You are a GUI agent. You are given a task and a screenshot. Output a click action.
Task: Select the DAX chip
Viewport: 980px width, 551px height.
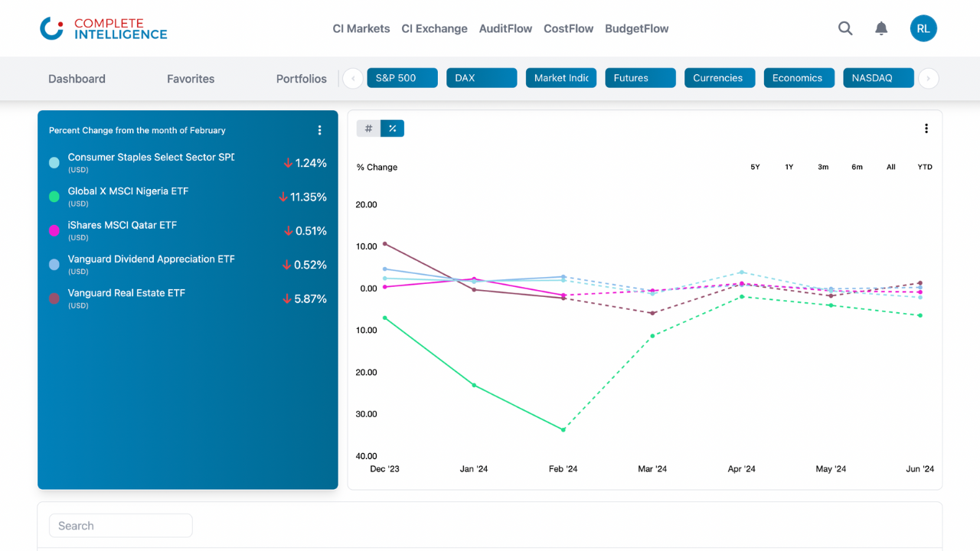[482, 78]
